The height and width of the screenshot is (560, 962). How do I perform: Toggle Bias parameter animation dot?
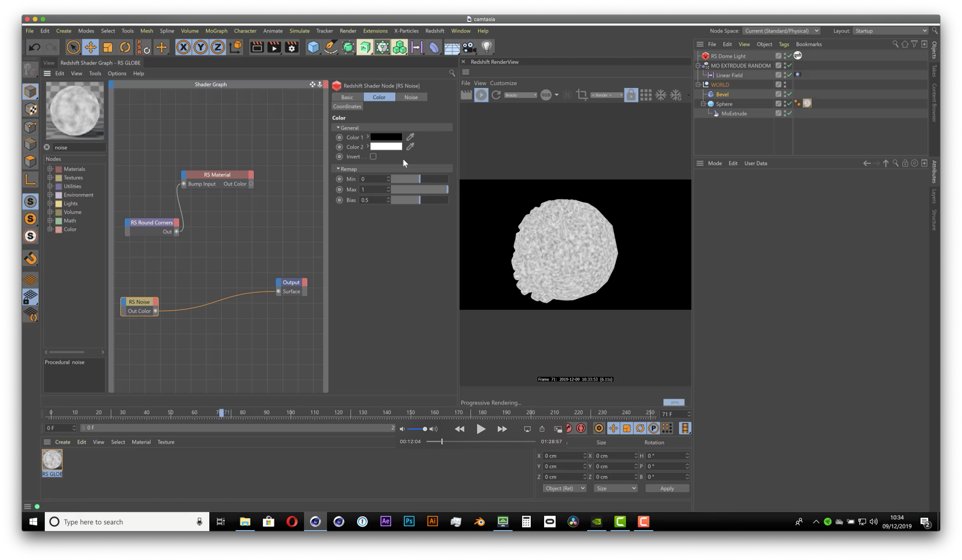click(339, 200)
